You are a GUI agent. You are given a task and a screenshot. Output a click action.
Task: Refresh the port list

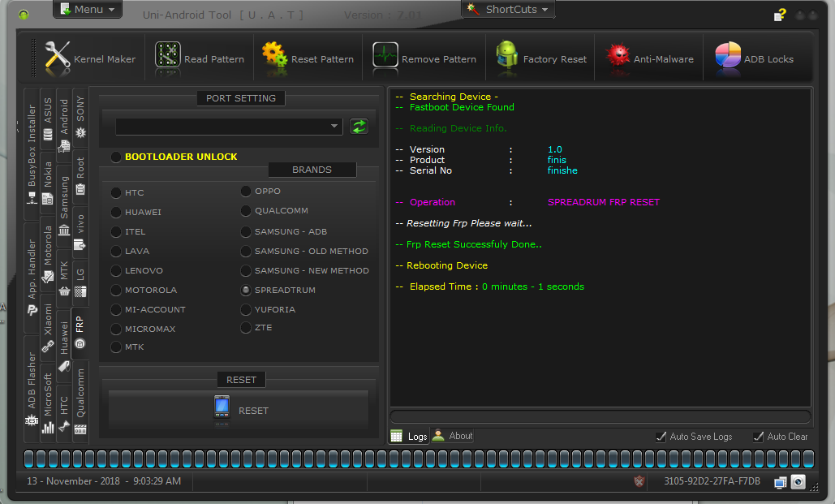pyautogui.click(x=359, y=127)
